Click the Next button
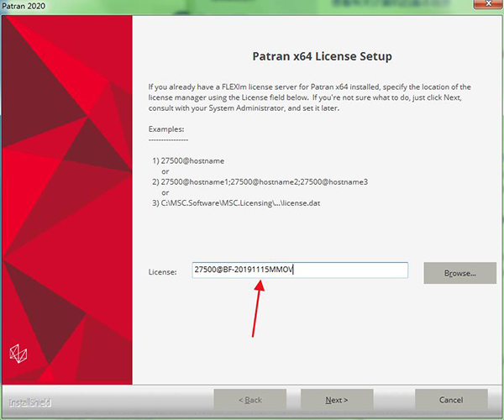 337,400
